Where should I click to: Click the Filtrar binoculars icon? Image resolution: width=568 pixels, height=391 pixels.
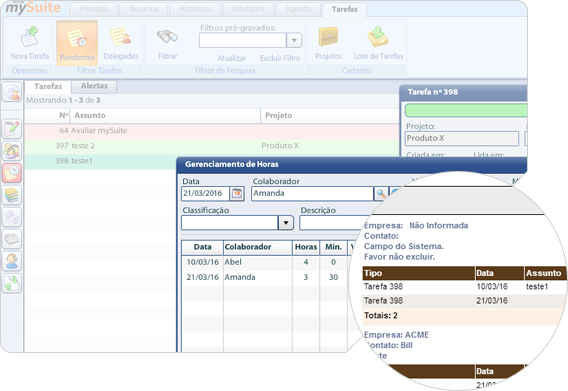pyautogui.click(x=167, y=37)
